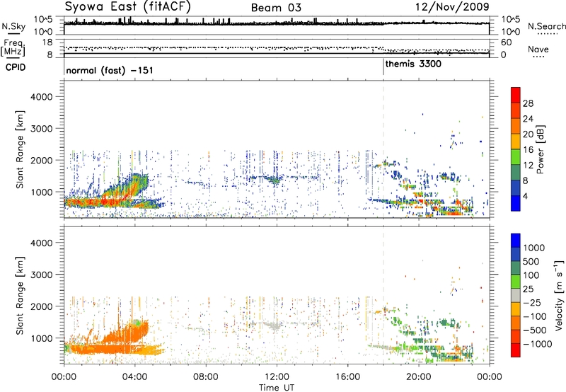This screenshot has height=392, width=566.
Task: Click the CPID change marker line before 'themis 3300'
Action: (383, 67)
